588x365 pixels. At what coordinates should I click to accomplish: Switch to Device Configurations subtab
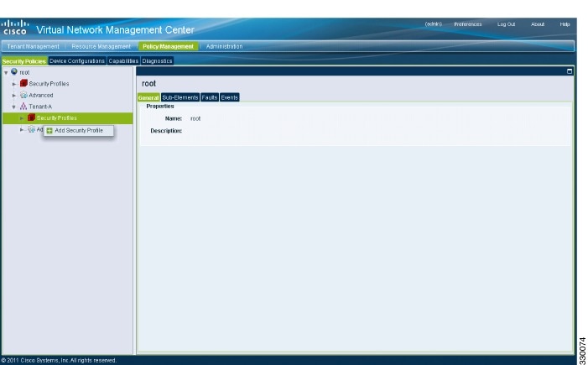coord(77,60)
